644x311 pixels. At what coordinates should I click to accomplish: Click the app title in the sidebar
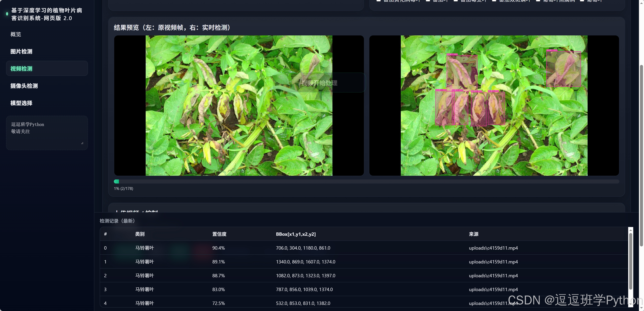(47, 14)
